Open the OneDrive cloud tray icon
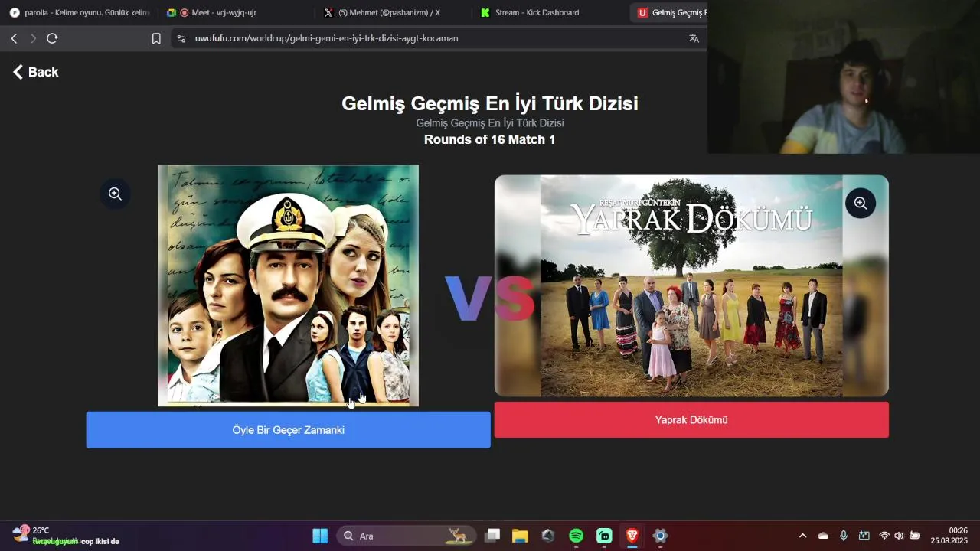980x551 pixels. click(x=823, y=536)
